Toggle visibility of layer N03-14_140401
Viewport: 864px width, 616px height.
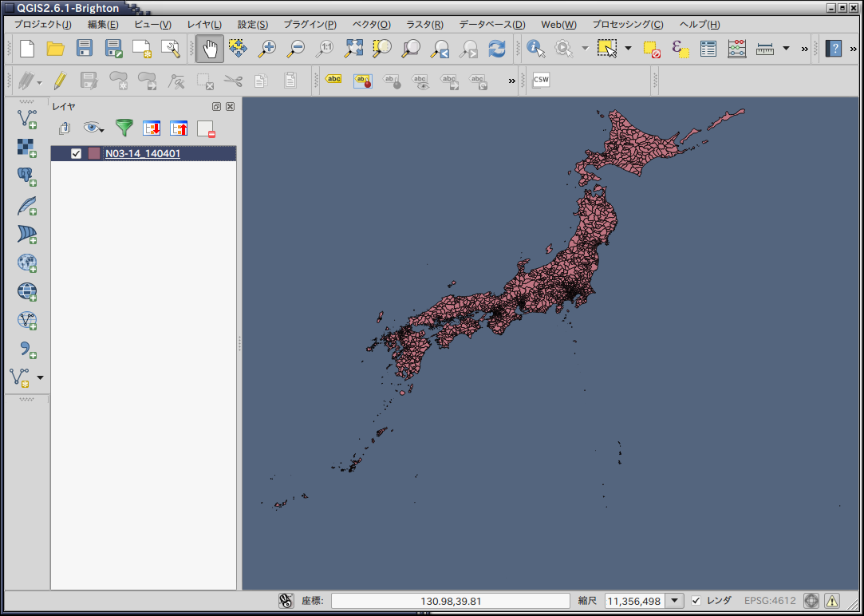pos(77,153)
